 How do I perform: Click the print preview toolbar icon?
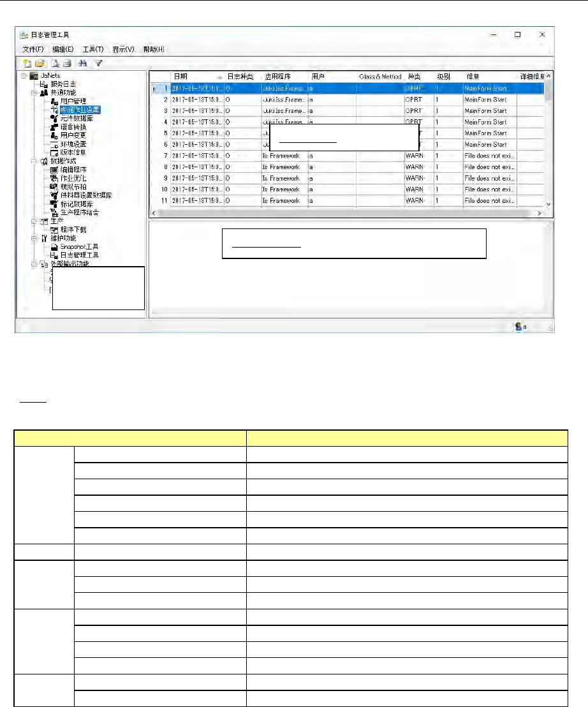pos(54,64)
